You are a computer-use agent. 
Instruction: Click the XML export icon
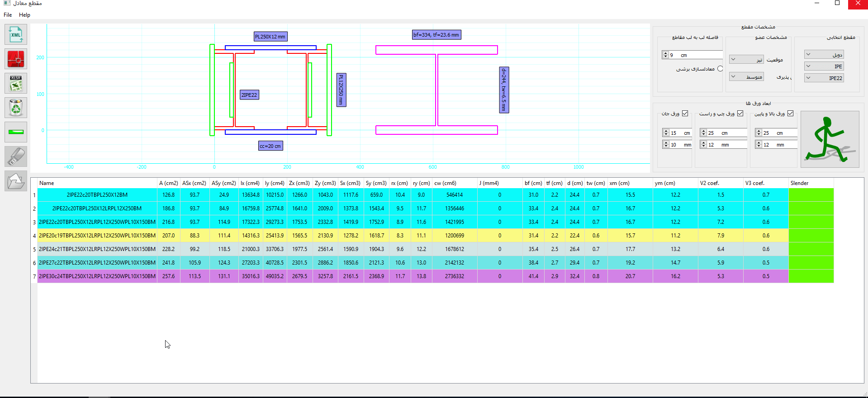[x=16, y=34]
